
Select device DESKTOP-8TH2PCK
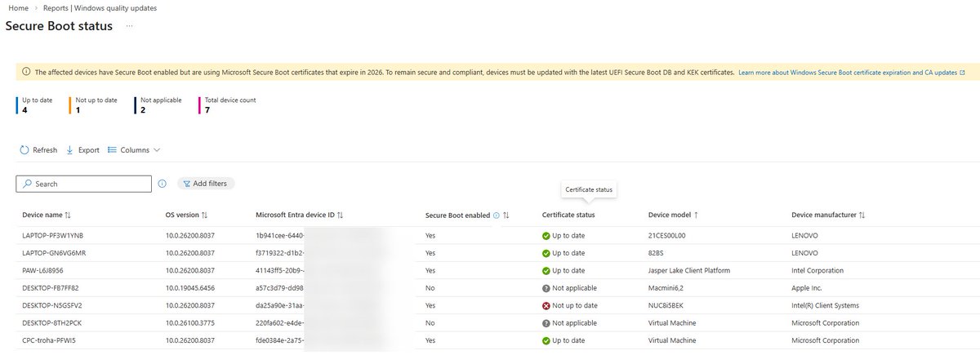51,322
